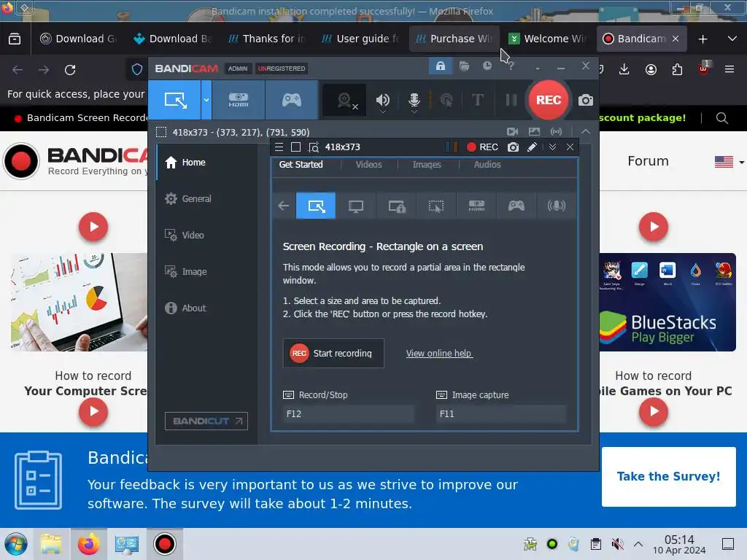Click the lock icon in Bandicam's title bar
747x560 pixels.
tap(440, 66)
